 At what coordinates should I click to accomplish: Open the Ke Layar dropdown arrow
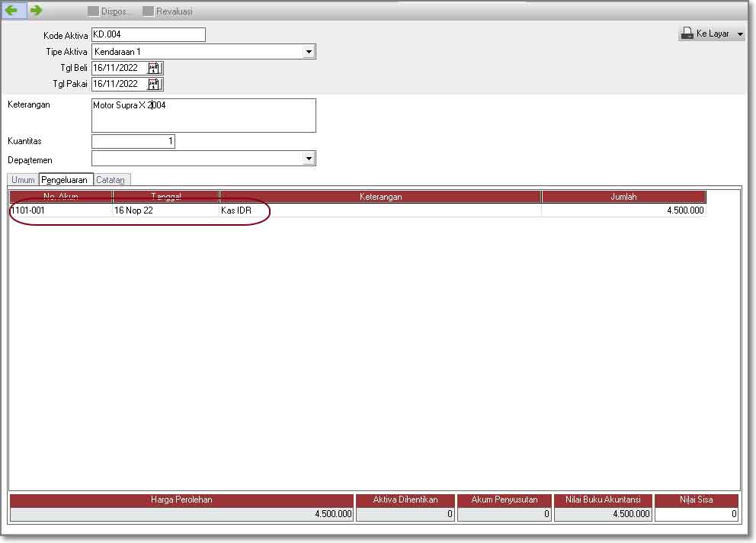click(x=740, y=34)
